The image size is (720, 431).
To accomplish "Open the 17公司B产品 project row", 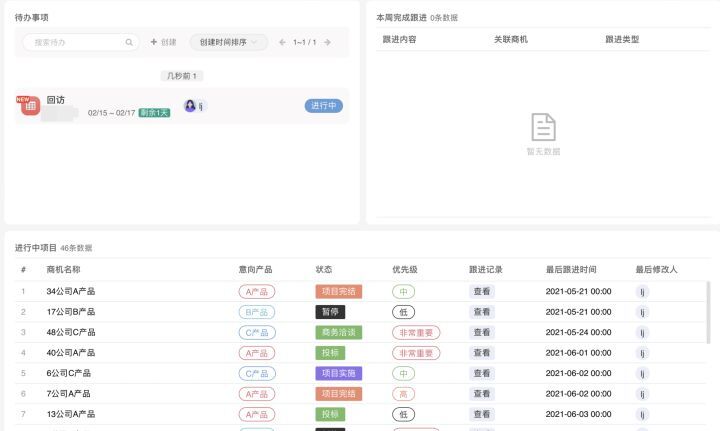I will (x=70, y=312).
